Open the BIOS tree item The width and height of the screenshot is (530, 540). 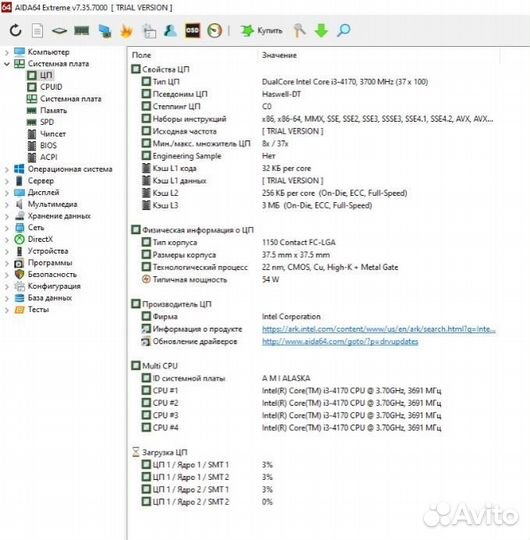(x=48, y=146)
